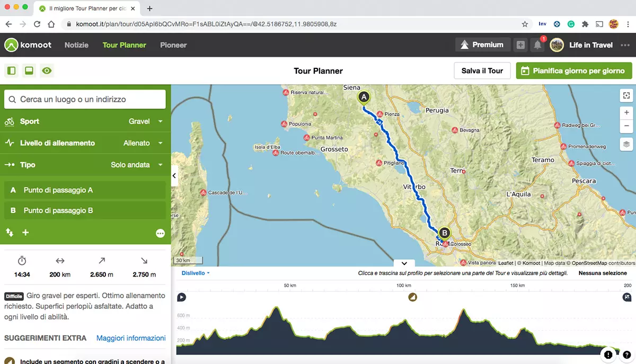This screenshot has width=636, height=364.
Task: Click the notifications bell icon
Action: [537, 45]
